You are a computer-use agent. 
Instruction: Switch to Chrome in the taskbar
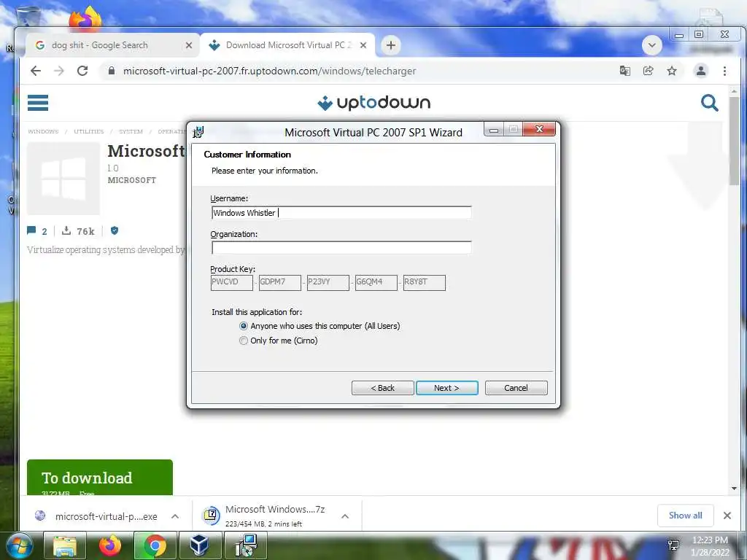tap(155, 545)
